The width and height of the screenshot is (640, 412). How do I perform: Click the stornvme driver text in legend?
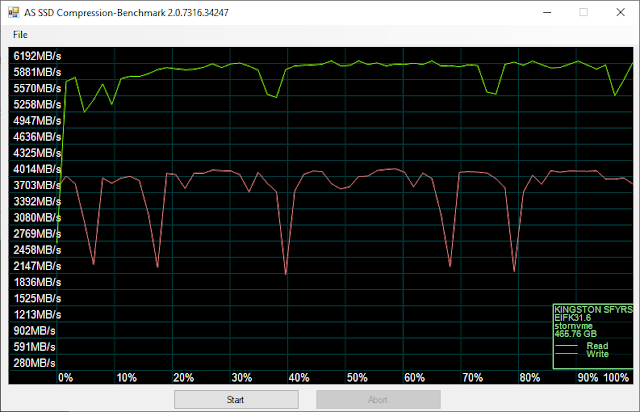pyautogui.click(x=573, y=326)
